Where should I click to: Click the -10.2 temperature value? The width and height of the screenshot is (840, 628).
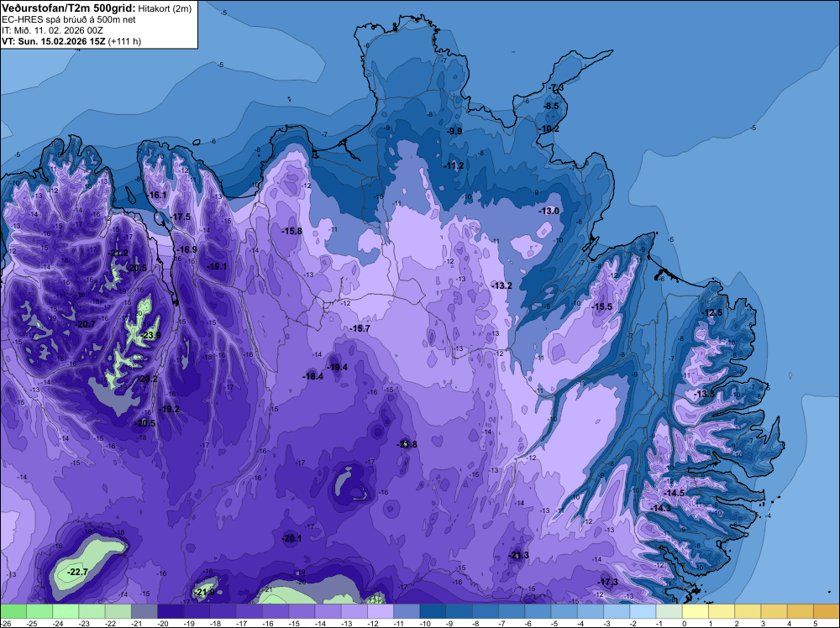(549, 129)
